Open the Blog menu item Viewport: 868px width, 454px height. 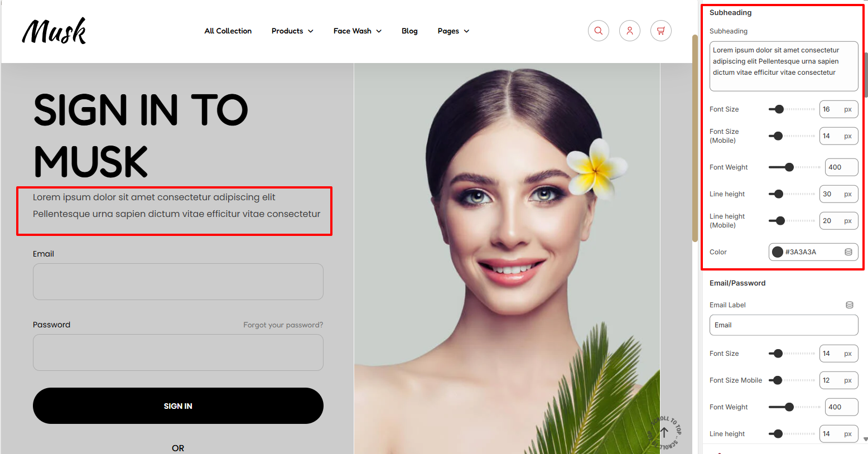coord(409,31)
